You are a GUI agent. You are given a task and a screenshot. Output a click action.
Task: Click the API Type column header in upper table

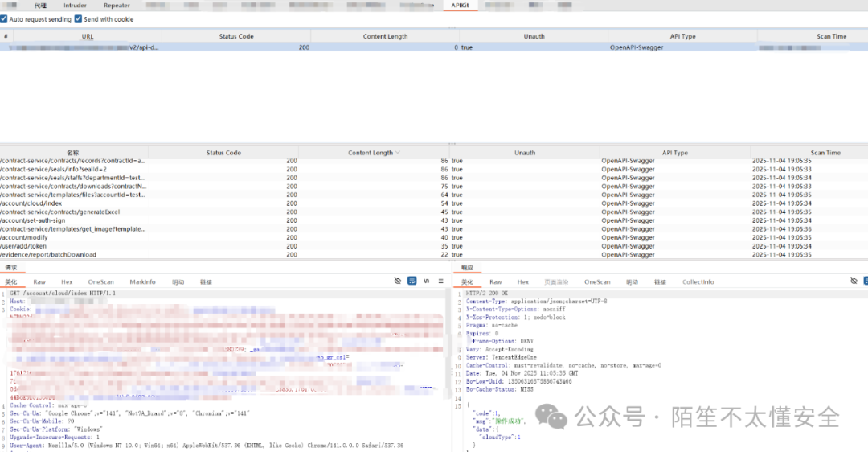click(682, 36)
